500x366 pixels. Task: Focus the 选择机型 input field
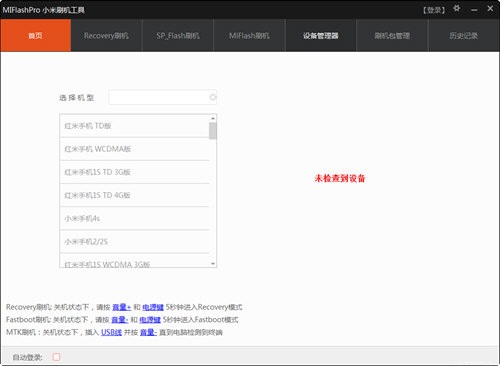[163, 97]
